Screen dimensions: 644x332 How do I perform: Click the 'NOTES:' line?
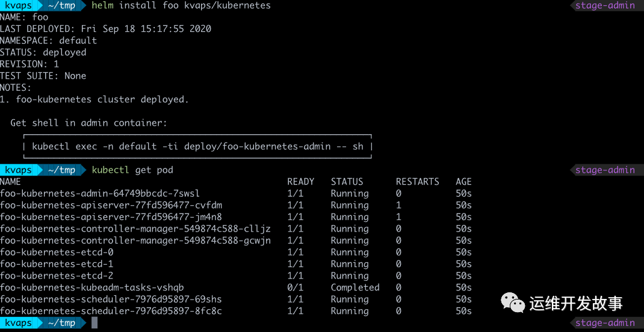click(16, 87)
